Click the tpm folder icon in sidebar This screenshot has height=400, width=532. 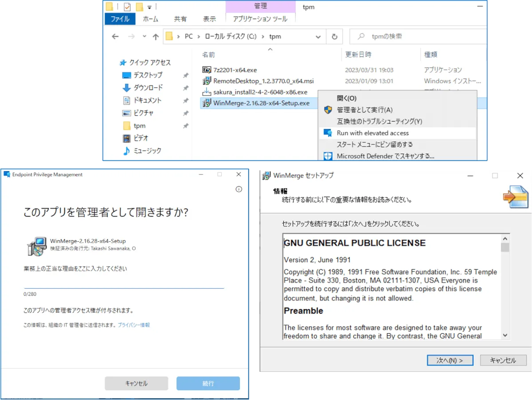[127, 126]
